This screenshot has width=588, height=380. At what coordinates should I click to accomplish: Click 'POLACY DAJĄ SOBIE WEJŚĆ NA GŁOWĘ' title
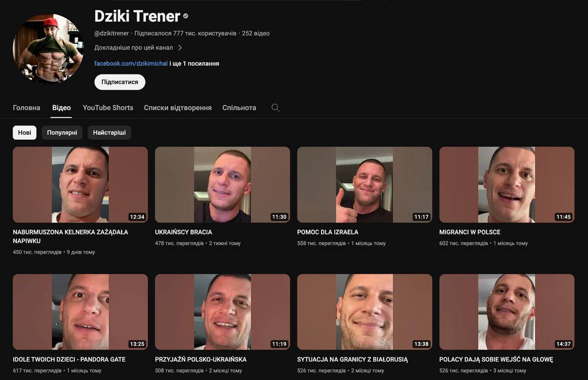pos(496,359)
